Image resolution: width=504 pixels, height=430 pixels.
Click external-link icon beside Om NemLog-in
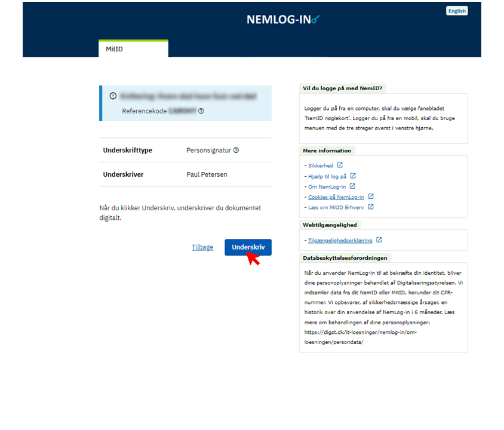coord(352,186)
